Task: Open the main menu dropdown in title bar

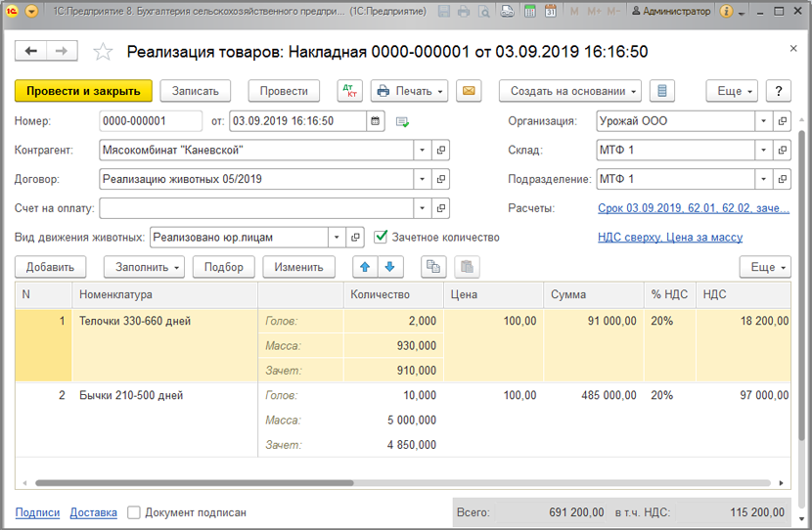Action: click(31, 11)
